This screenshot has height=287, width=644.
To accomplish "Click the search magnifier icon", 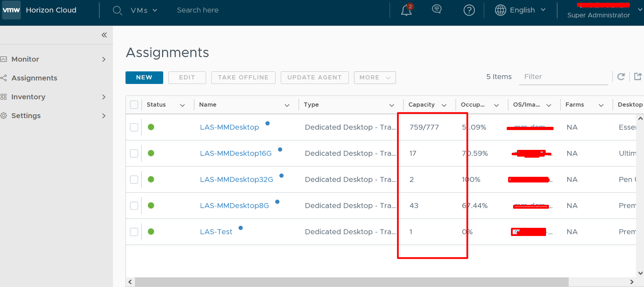I will coord(117,11).
